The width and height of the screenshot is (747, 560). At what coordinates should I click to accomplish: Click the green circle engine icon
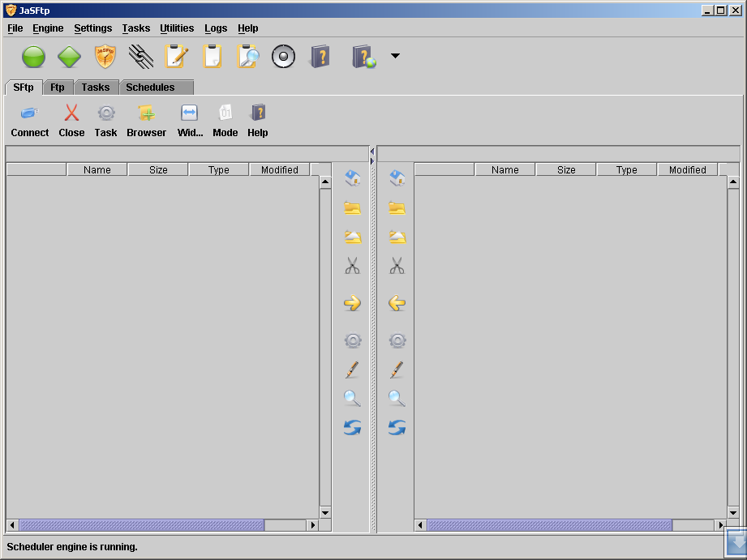pos(33,57)
